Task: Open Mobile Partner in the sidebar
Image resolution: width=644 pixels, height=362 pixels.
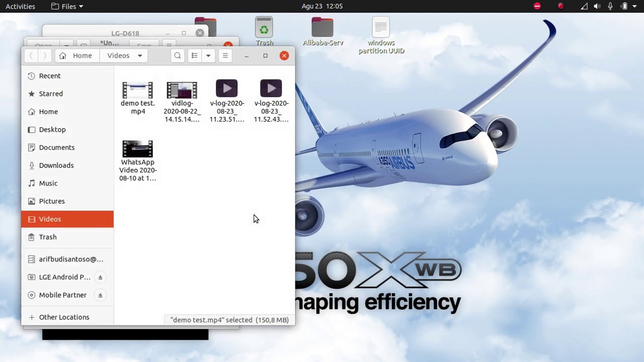Action: [x=59, y=295]
